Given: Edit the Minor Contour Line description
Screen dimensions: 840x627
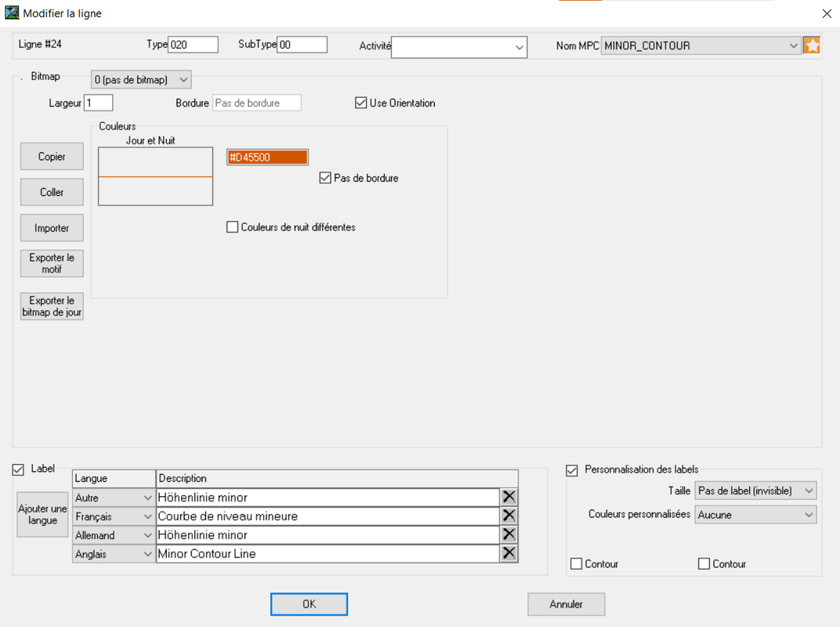Looking at the screenshot, I should [328, 553].
